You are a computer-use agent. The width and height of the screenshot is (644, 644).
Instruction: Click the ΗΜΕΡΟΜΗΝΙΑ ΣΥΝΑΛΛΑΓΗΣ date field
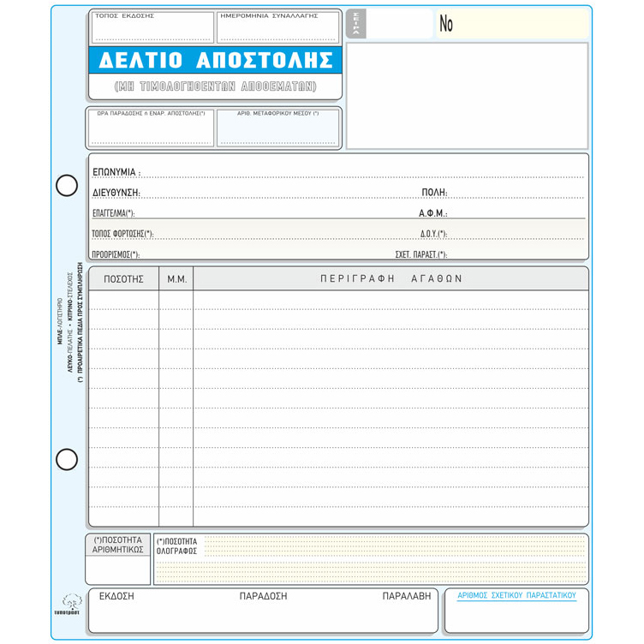[278, 28]
